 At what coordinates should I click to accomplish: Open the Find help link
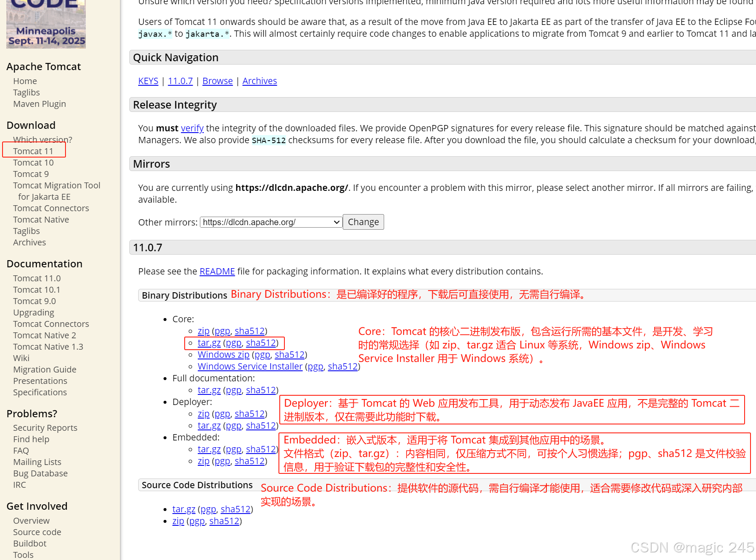click(31, 439)
